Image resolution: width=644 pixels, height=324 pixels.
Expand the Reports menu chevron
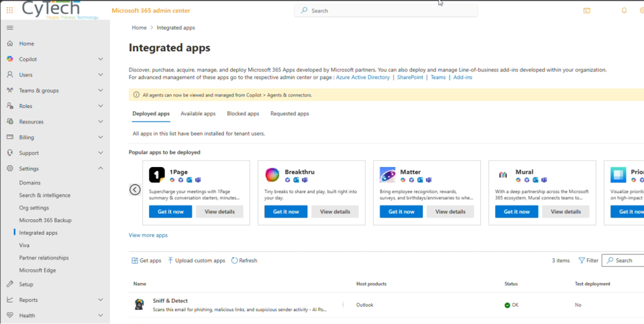(x=101, y=300)
